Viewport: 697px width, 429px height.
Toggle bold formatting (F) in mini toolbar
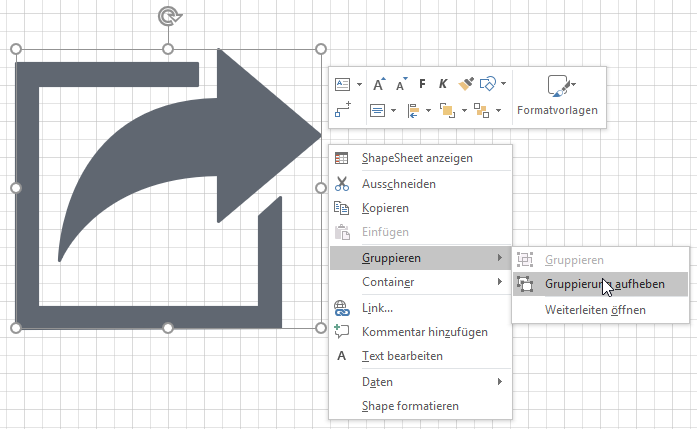click(422, 84)
